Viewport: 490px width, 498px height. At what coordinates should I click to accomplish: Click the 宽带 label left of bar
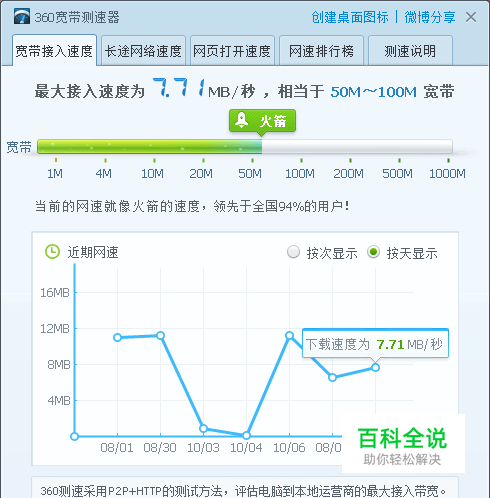(x=19, y=147)
